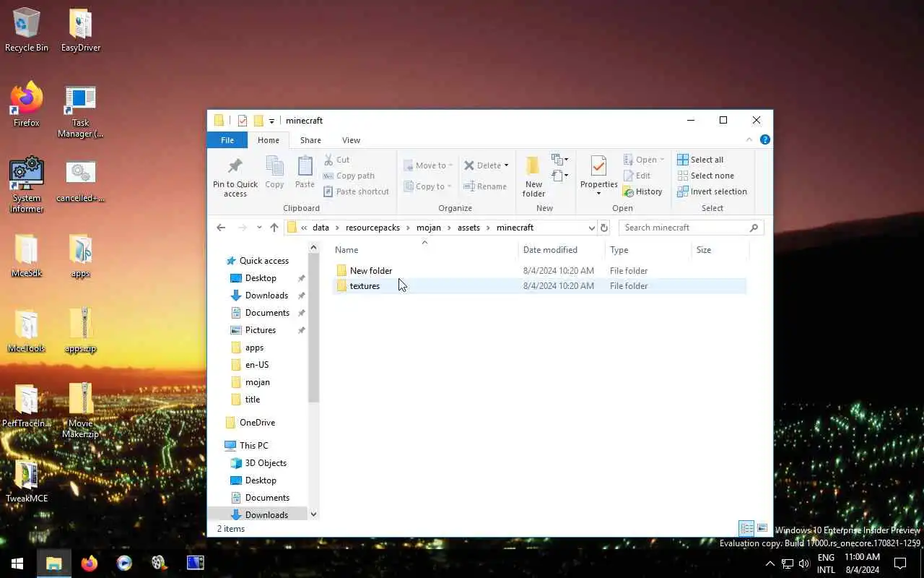This screenshot has width=924, height=578.
Task: Click resourcepacks in address breadcrumb
Action: (372, 228)
